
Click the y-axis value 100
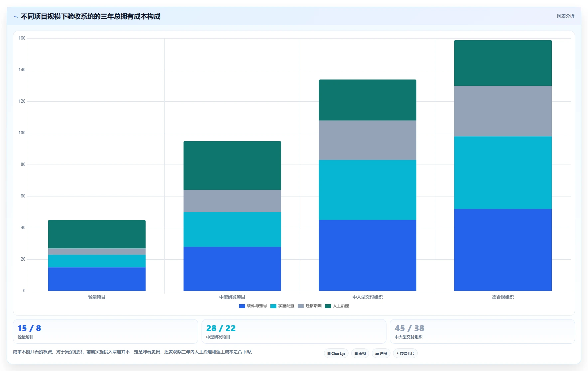tap(22, 133)
